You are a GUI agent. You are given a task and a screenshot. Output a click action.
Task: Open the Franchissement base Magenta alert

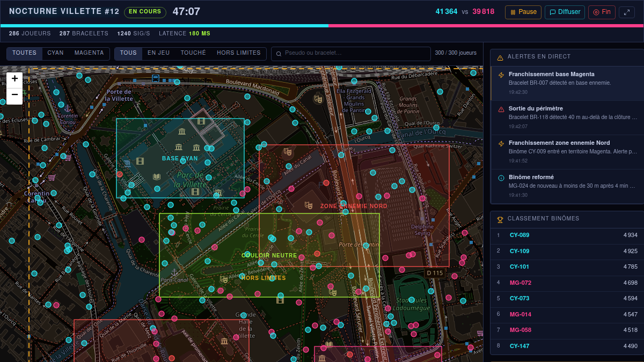(x=567, y=83)
